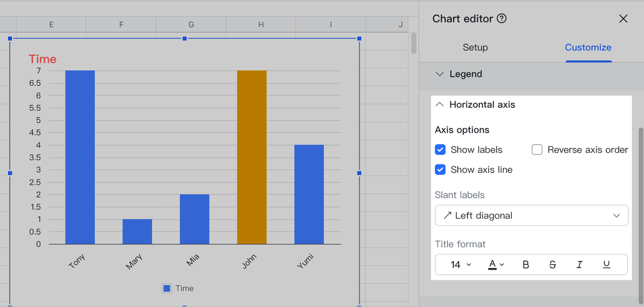This screenshot has height=307, width=644.
Task: Apply strikethrough to the axis title
Action: click(552, 265)
